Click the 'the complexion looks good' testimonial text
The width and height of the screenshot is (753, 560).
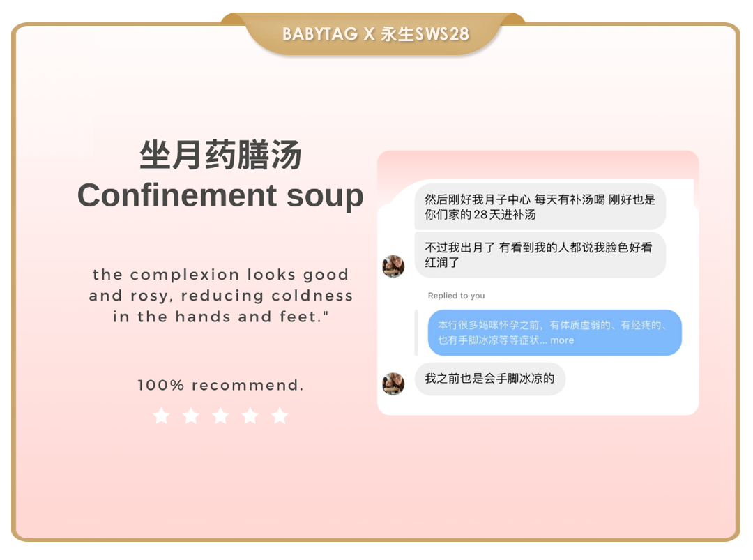tap(220, 275)
